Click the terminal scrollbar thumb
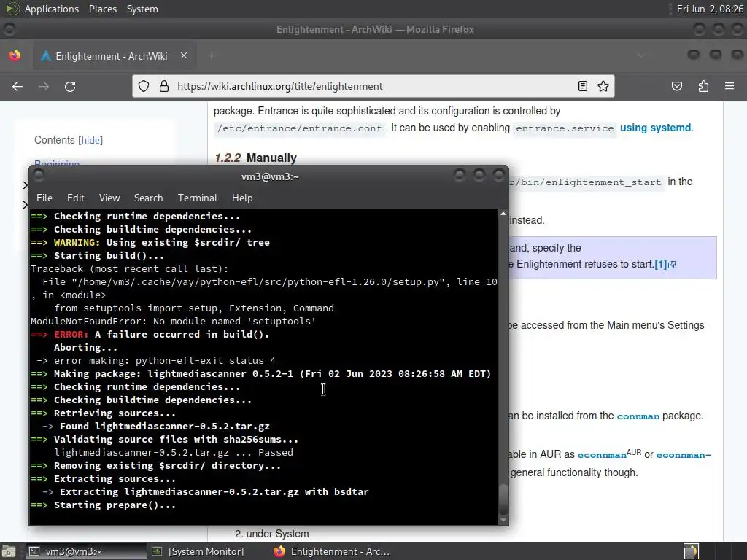The image size is (747, 560). pos(503,499)
